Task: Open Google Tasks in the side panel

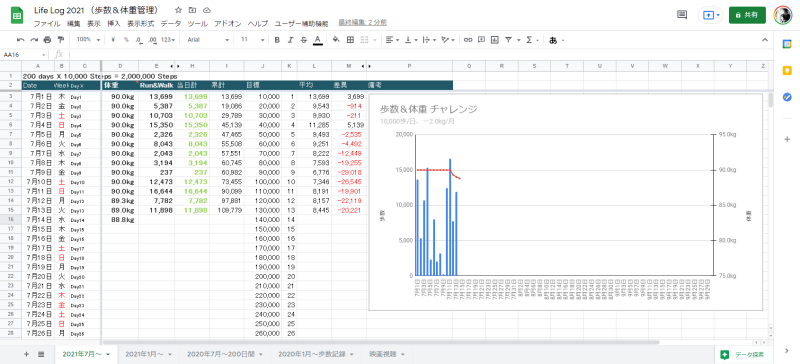Action: [x=787, y=98]
